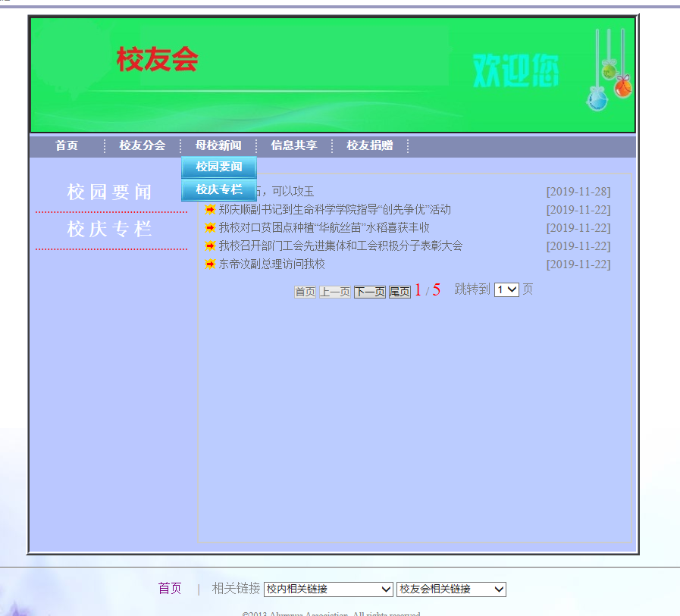Select 校庆专栏 from the 母校新闻 submenu
The image size is (680, 616).
[x=218, y=189]
